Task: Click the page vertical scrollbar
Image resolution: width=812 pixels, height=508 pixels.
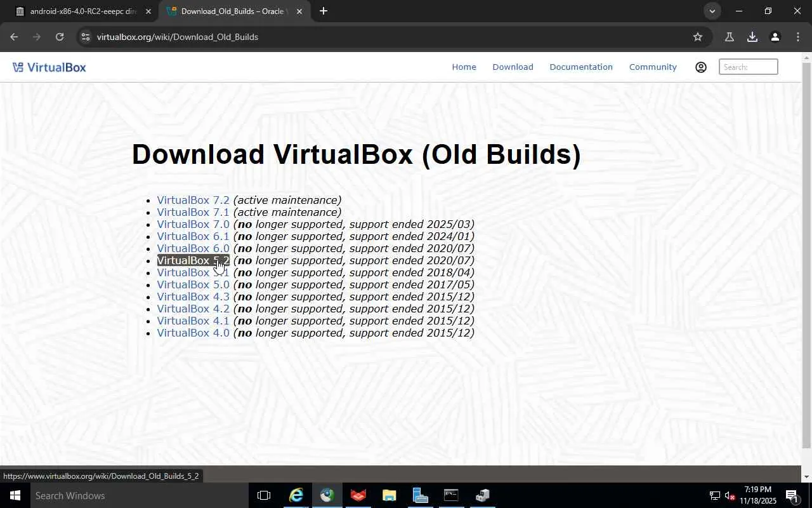Action: (x=806, y=254)
